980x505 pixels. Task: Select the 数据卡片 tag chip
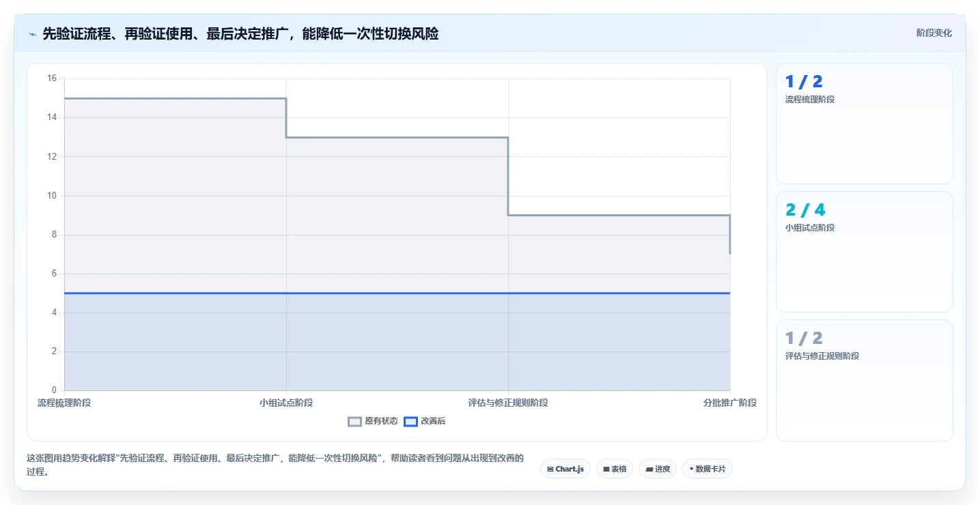click(x=708, y=469)
